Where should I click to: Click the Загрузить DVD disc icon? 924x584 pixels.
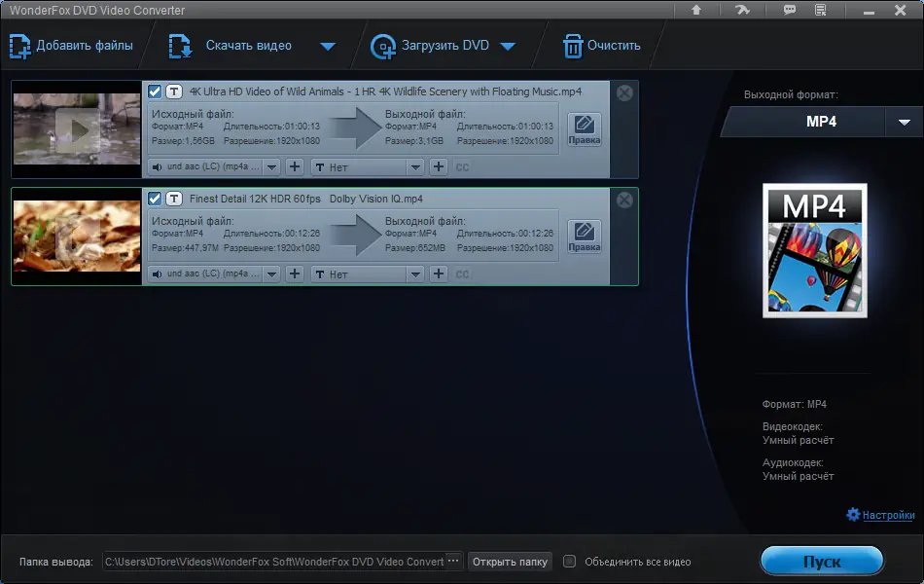[383, 47]
